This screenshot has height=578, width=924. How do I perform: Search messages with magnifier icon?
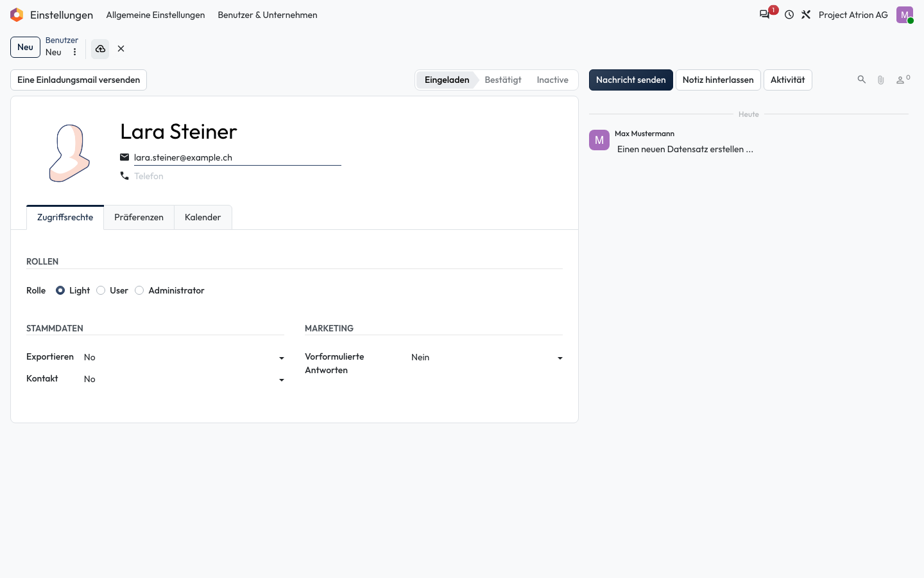pyautogui.click(x=862, y=80)
